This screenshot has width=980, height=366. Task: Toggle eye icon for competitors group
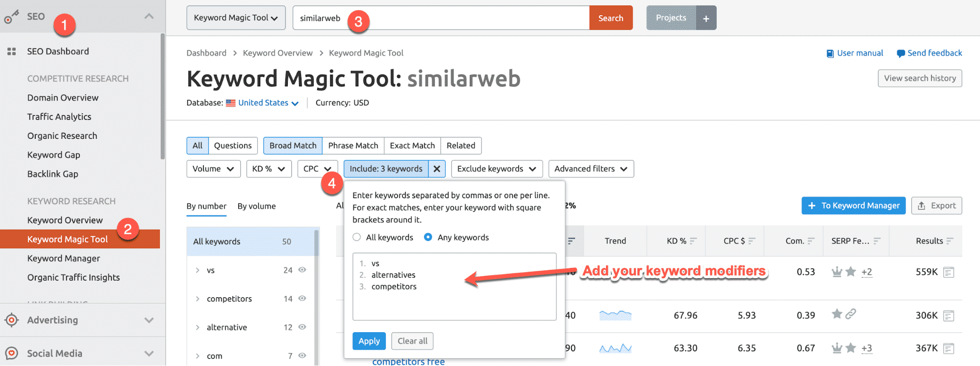tap(302, 298)
